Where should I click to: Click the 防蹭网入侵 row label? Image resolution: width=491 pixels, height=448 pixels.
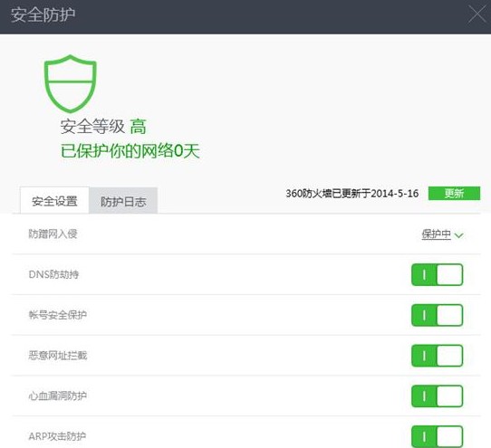tap(53, 234)
